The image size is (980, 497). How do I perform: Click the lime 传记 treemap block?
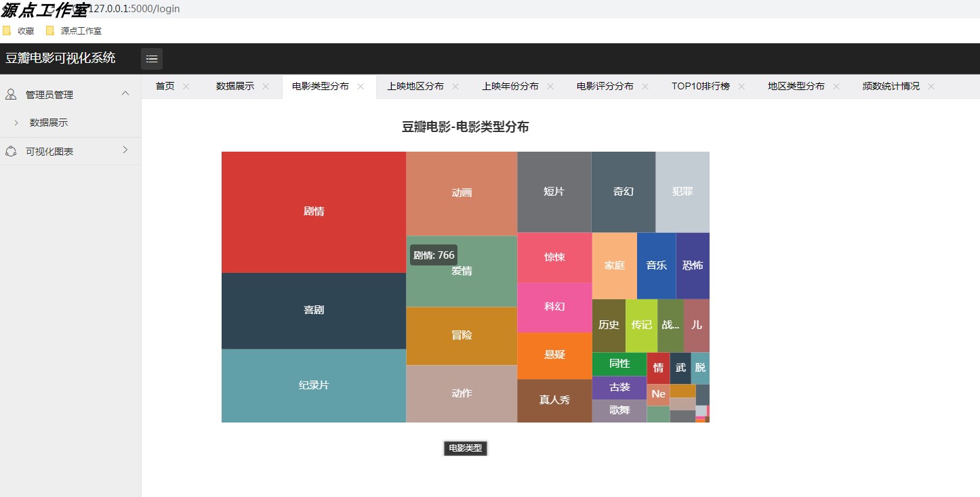click(x=642, y=326)
